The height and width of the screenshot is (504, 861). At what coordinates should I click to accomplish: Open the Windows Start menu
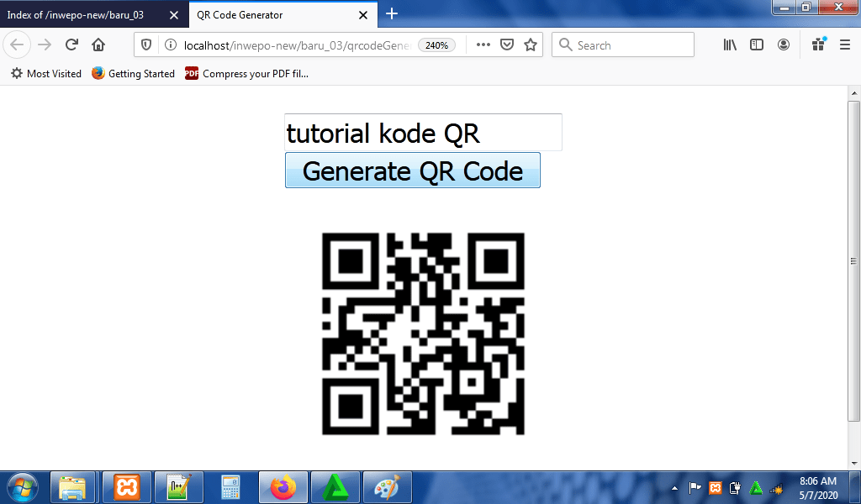coord(23,487)
